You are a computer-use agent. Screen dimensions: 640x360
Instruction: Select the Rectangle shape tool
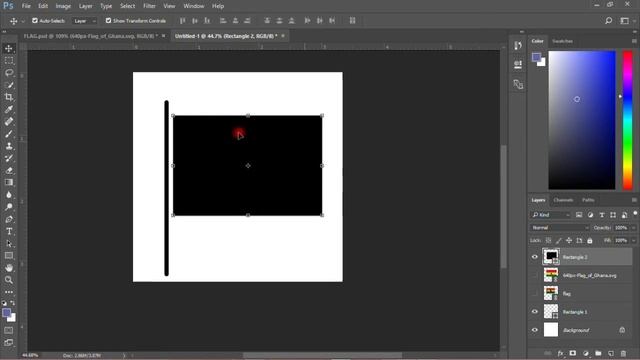pyautogui.click(x=9, y=256)
